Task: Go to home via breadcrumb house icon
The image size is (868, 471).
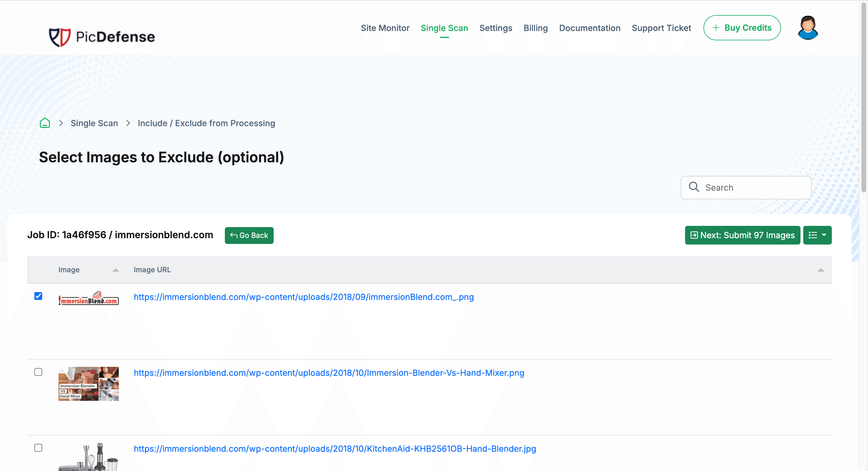Action: pos(45,123)
